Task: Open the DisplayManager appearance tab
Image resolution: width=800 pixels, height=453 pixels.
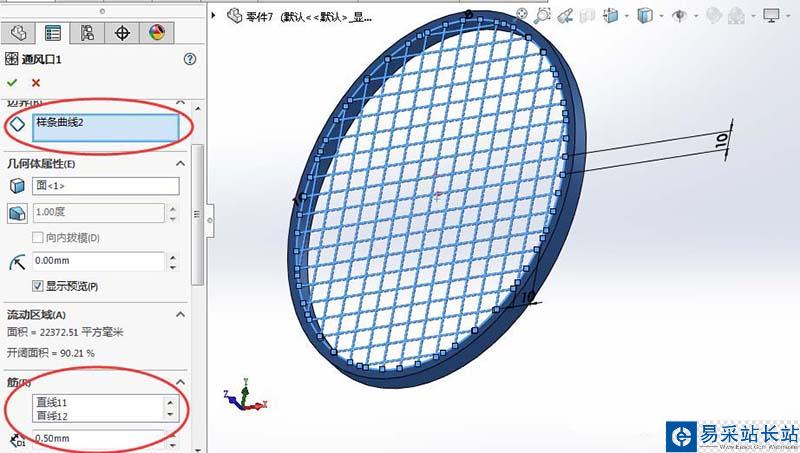Action: pos(157,33)
